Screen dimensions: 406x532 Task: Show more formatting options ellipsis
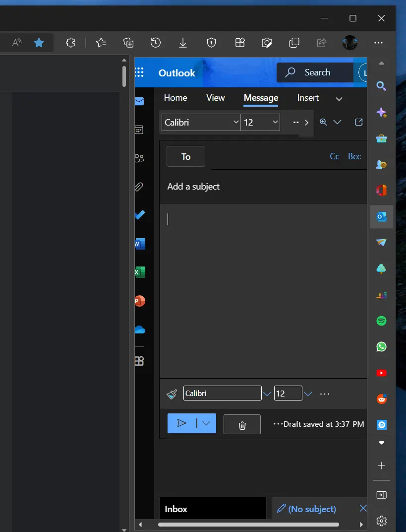(325, 394)
